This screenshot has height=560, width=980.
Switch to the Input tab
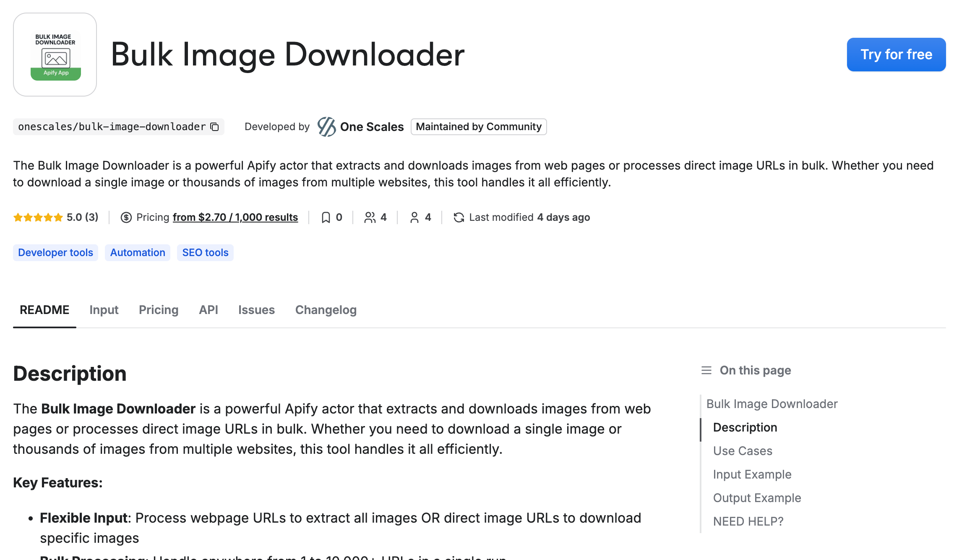(104, 310)
